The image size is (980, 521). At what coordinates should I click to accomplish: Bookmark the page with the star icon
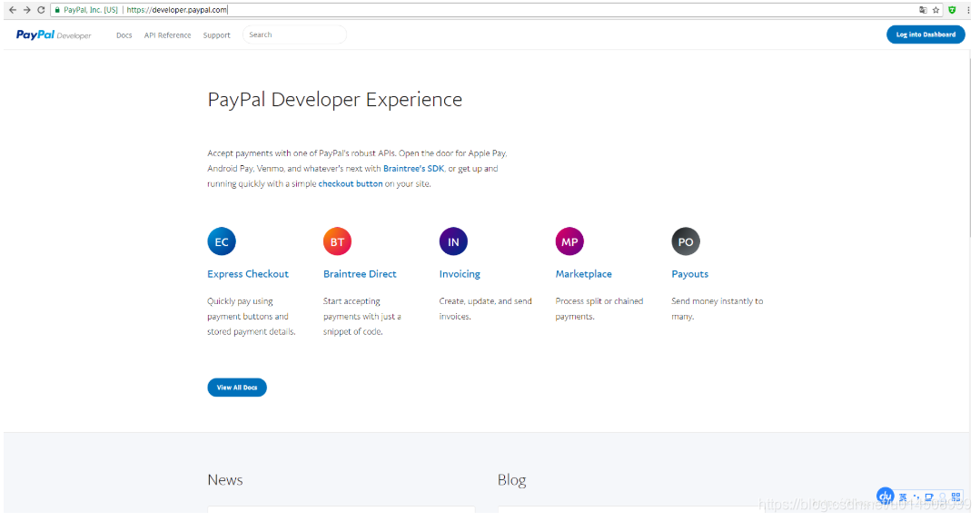935,10
